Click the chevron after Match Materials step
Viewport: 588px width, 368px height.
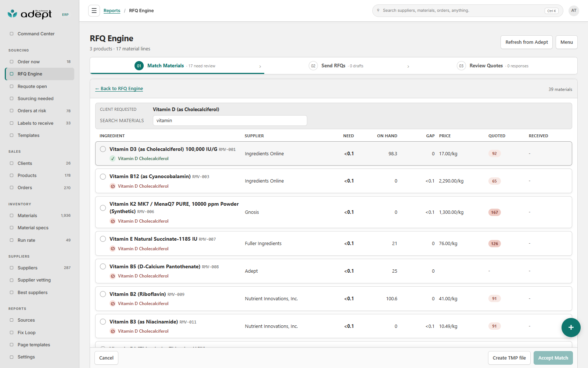(260, 67)
